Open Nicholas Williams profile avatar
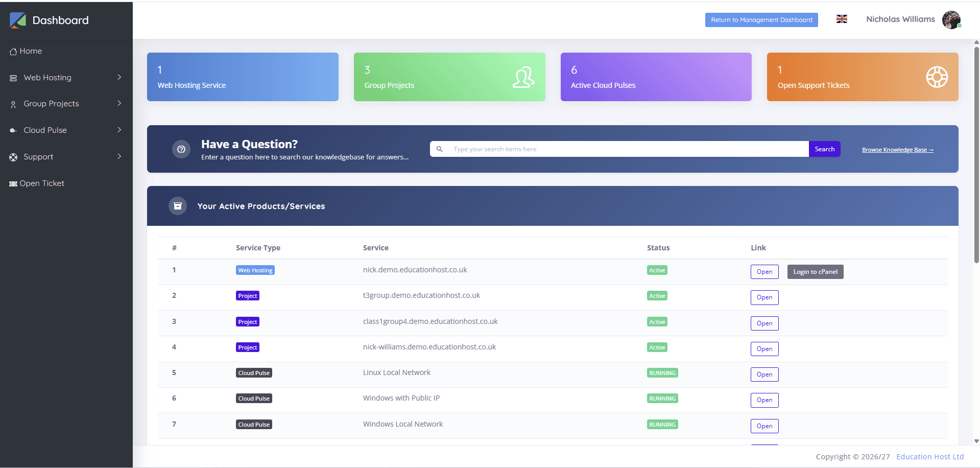 [951, 20]
